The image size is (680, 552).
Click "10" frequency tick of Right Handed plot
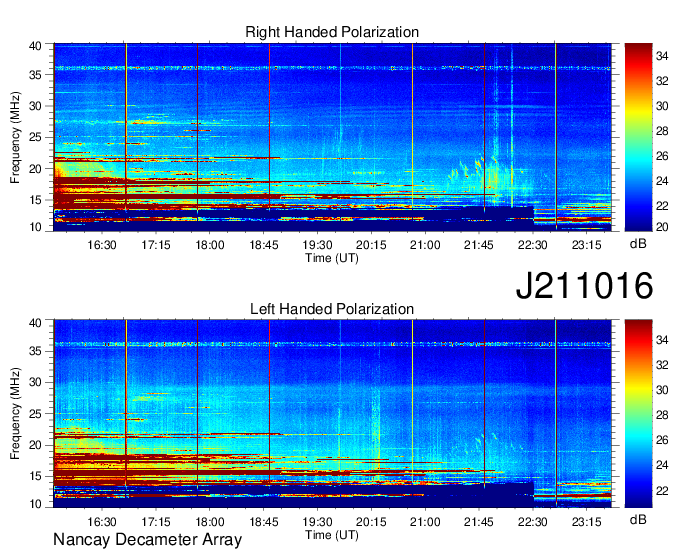pos(35,227)
